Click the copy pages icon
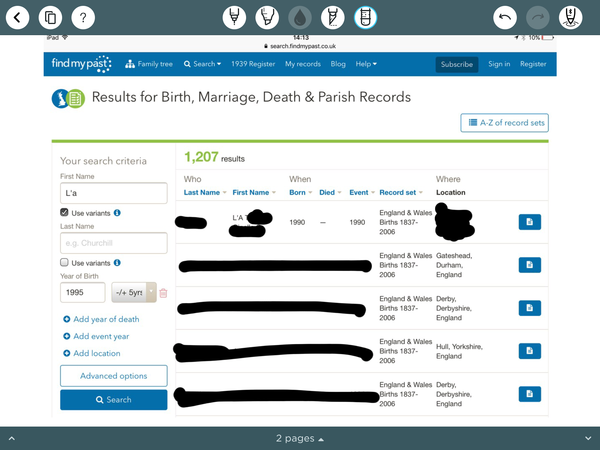This screenshot has width=600, height=450. 52,17
